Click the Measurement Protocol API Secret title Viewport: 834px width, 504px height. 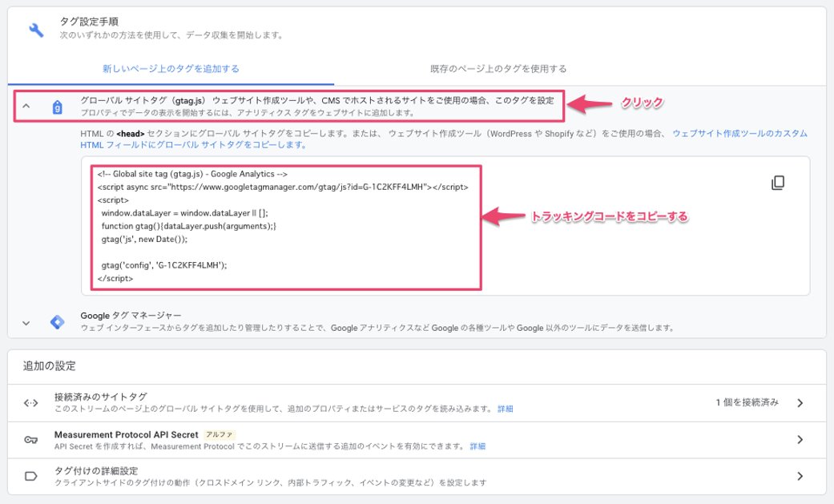(x=126, y=434)
